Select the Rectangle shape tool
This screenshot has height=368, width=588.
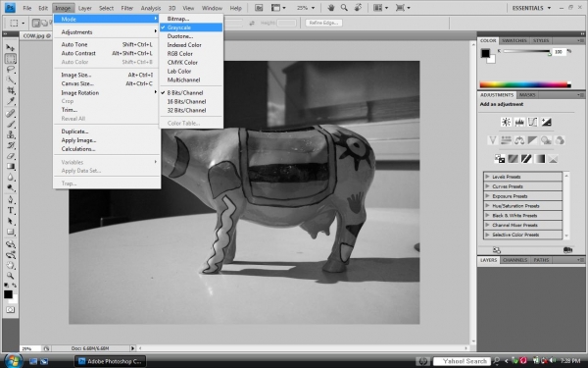(x=10, y=232)
